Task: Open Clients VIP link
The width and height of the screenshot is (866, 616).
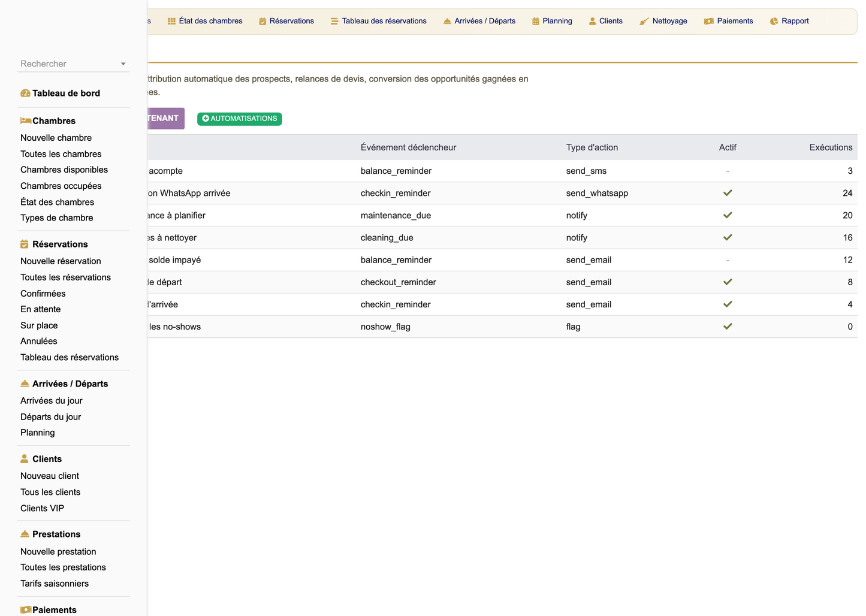Action: coord(42,508)
